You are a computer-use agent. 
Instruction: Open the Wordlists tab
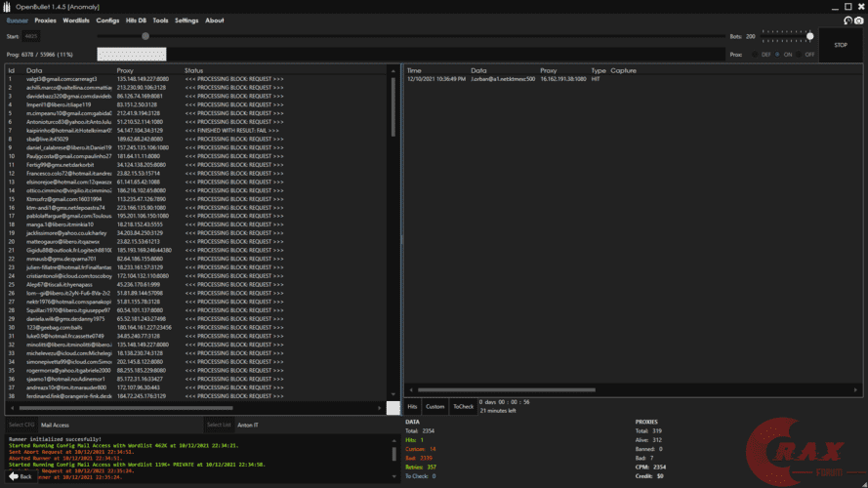pyautogui.click(x=77, y=20)
